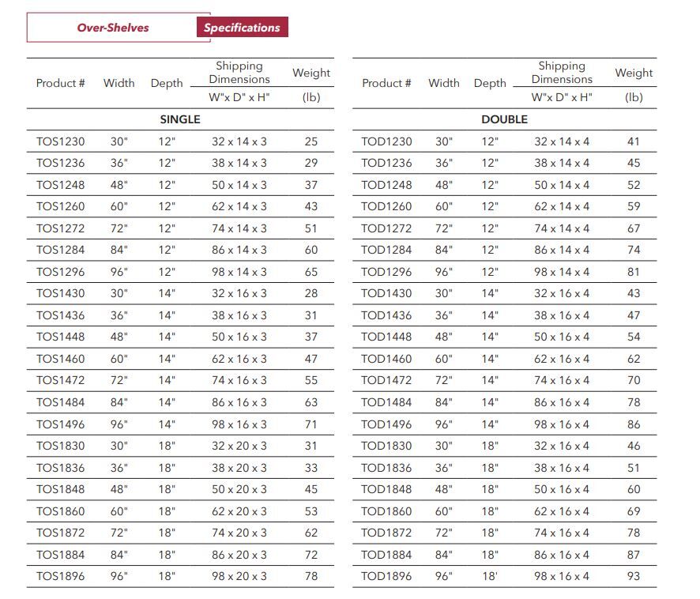
Task: Click product TOS1896 in the single table
Action: click(x=60, y=576)
